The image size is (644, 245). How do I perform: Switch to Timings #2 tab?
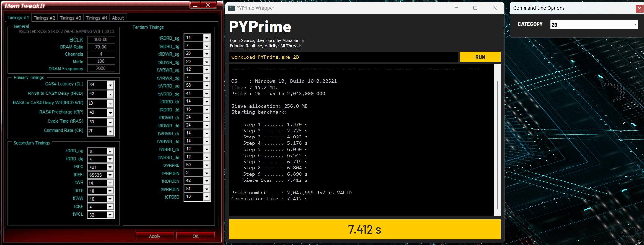point(45,18)
